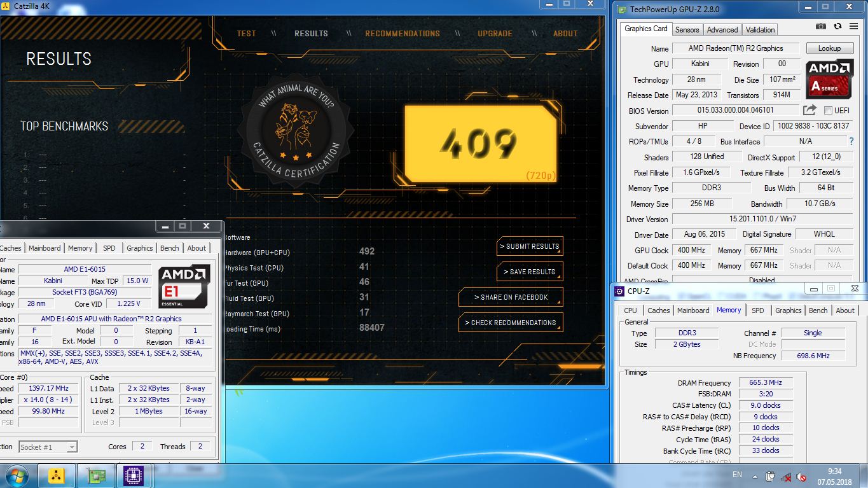Viewport: 868px width, 488px height.
Task: Click the CPU-Z Memory window title icon
Action: click(619, 291)
